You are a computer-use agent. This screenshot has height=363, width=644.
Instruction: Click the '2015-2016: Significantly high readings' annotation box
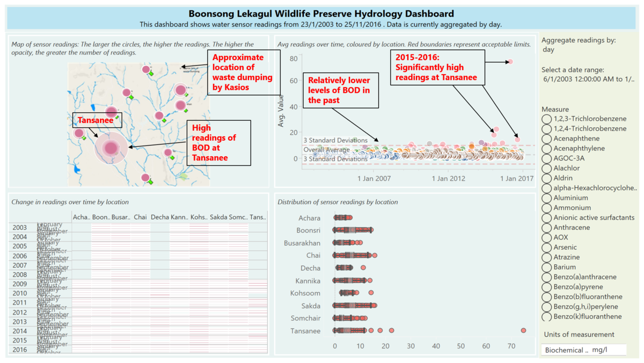[438, 67]
